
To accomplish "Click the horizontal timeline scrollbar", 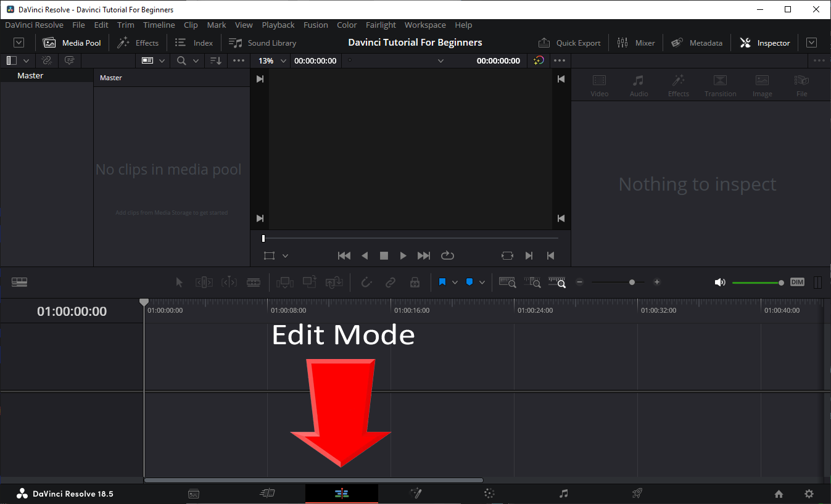I will pyautogui.click(x=313, y=480).
